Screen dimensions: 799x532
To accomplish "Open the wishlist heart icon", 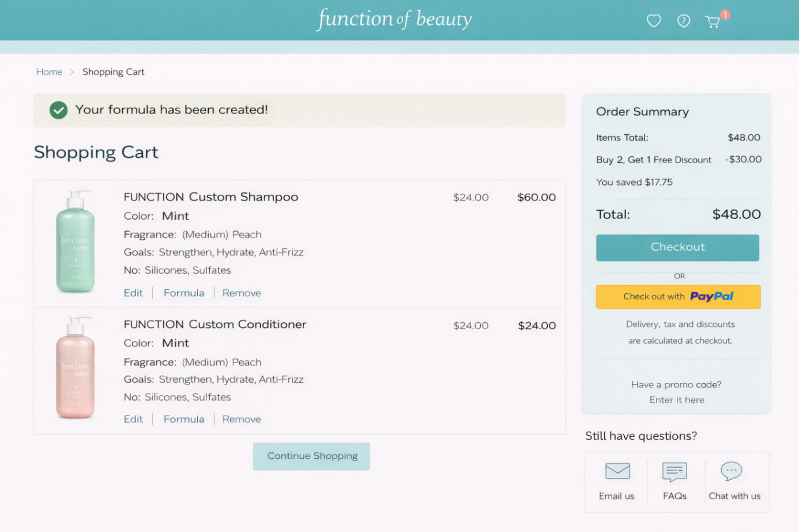I will click(x=654, y=21).
